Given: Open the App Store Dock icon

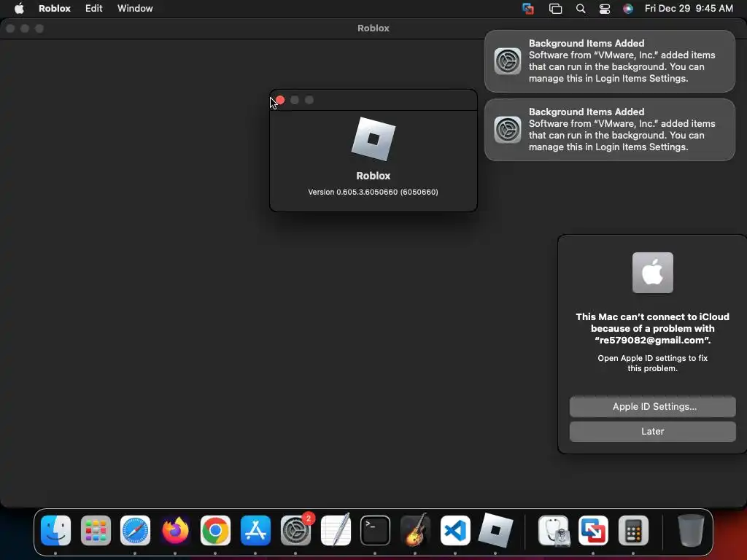Looking at the screenshot, I should tap(255, 530).
